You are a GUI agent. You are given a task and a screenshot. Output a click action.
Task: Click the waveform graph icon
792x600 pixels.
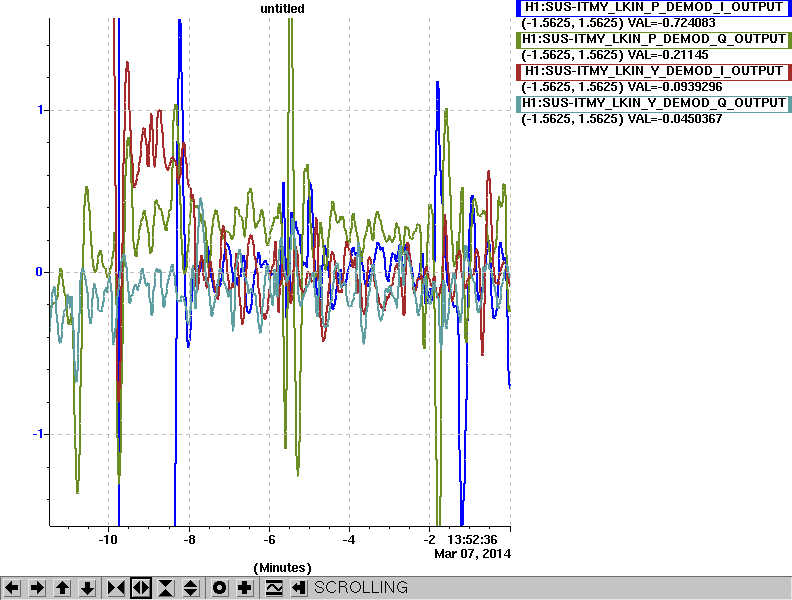[x=274, y=588]
